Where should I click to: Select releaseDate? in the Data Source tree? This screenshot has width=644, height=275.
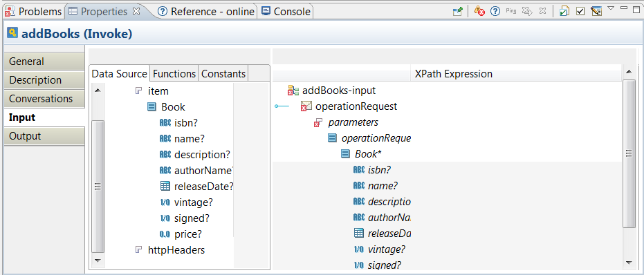(x=196, y=187)
